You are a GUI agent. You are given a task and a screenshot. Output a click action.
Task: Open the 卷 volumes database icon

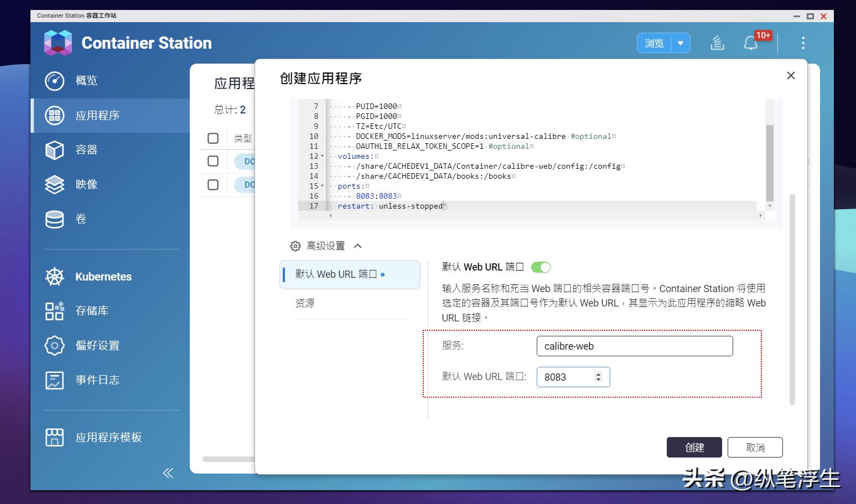54,219
